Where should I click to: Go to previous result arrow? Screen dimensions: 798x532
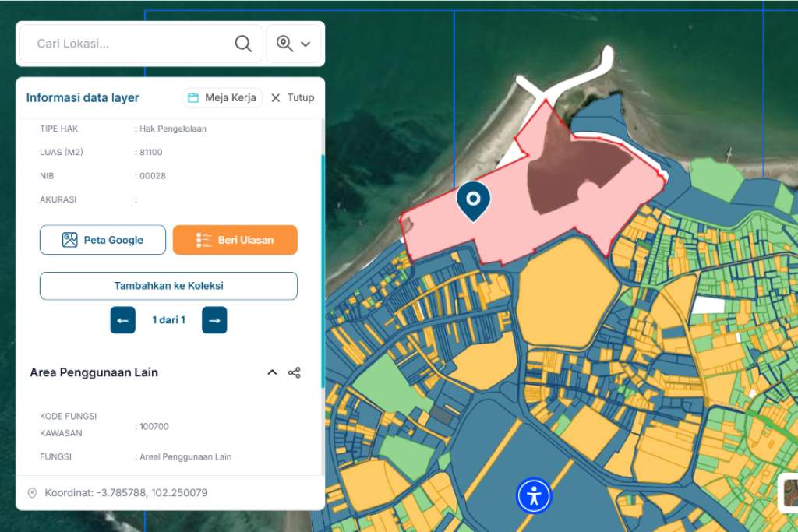click(x=122, y=320)
